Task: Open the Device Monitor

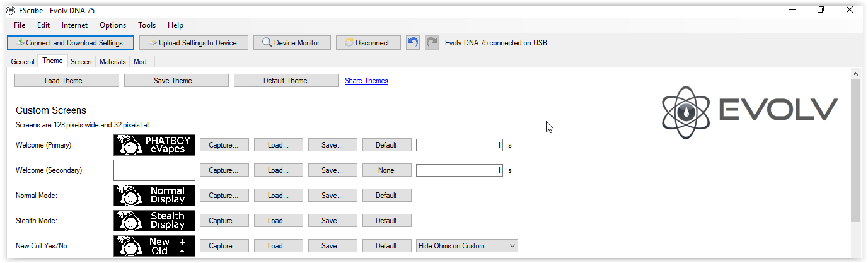Action: tap(291, 43)
